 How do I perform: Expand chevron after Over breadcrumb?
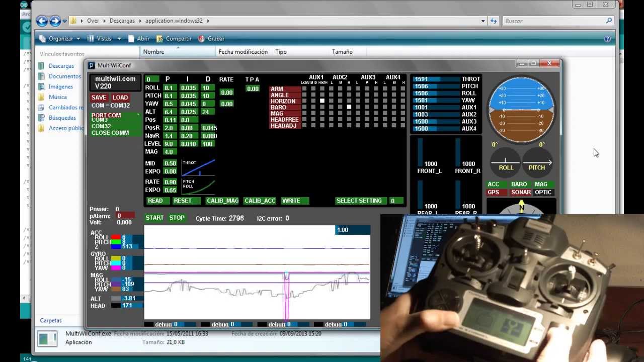coord(104,21)
